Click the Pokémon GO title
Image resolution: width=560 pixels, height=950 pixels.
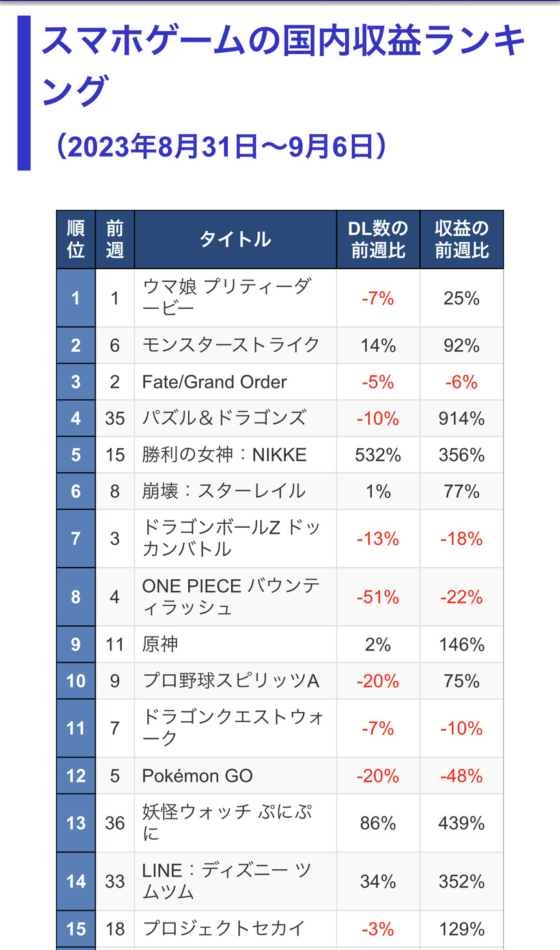(x=197, y=776)
